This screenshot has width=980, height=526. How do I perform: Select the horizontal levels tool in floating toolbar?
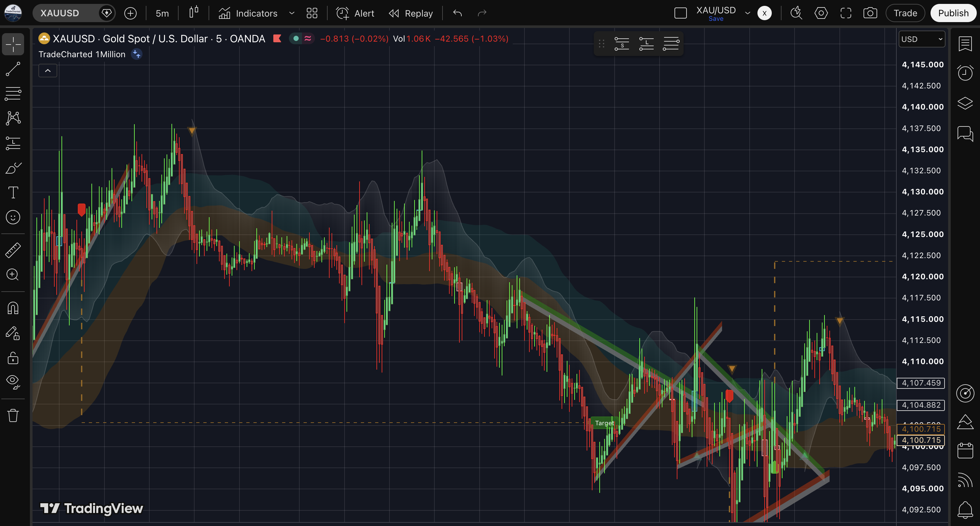671,44
